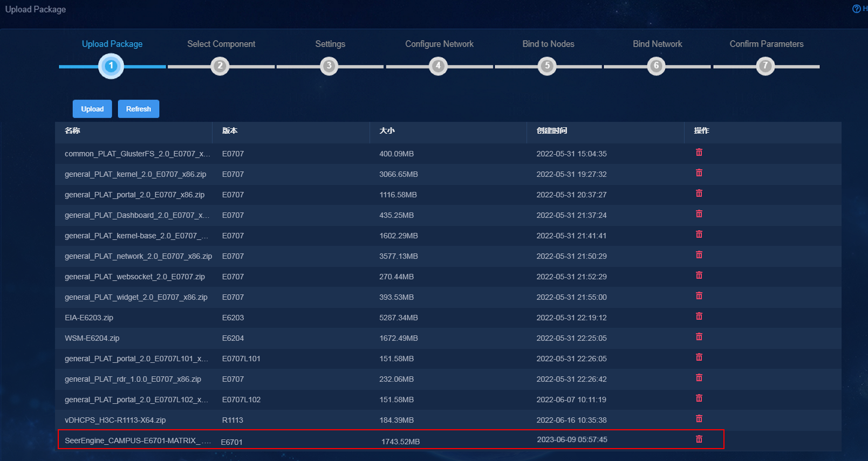The height and width of the screenshot is (461, 868).
Task: Select general_PLAT_rdr_1.0.0_E0707_x86.zip name
Action: pyautogui.click(x=133, y=379)
